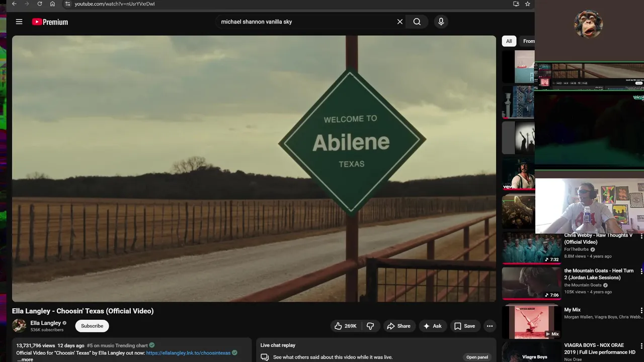Open the Ask AI button
Screen dimensions: 644x362
point(432,326)
